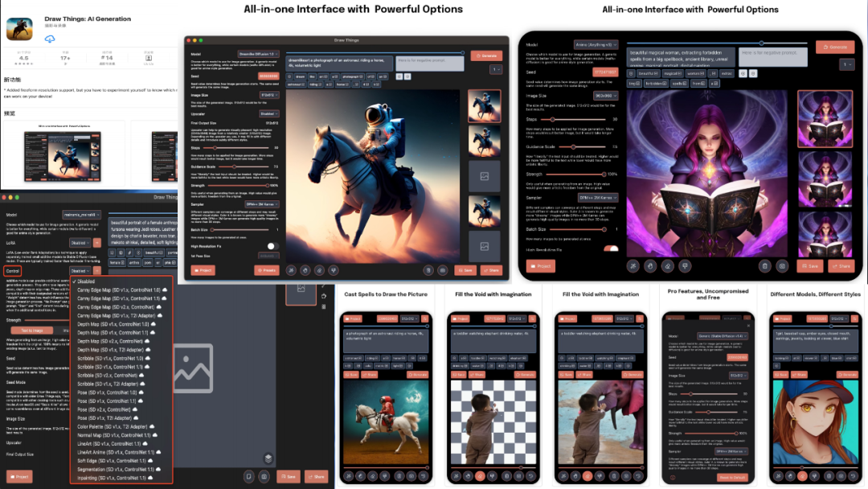The image size is (868, 489).
Task: Adjust Steps slider in astronaut window
Action: pos(235,148)
